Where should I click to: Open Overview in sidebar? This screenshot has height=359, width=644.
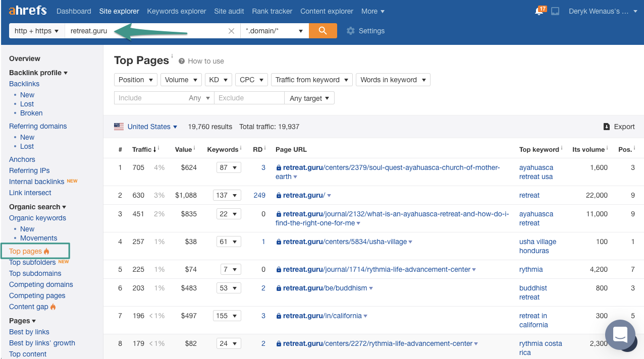pos(25,58)
